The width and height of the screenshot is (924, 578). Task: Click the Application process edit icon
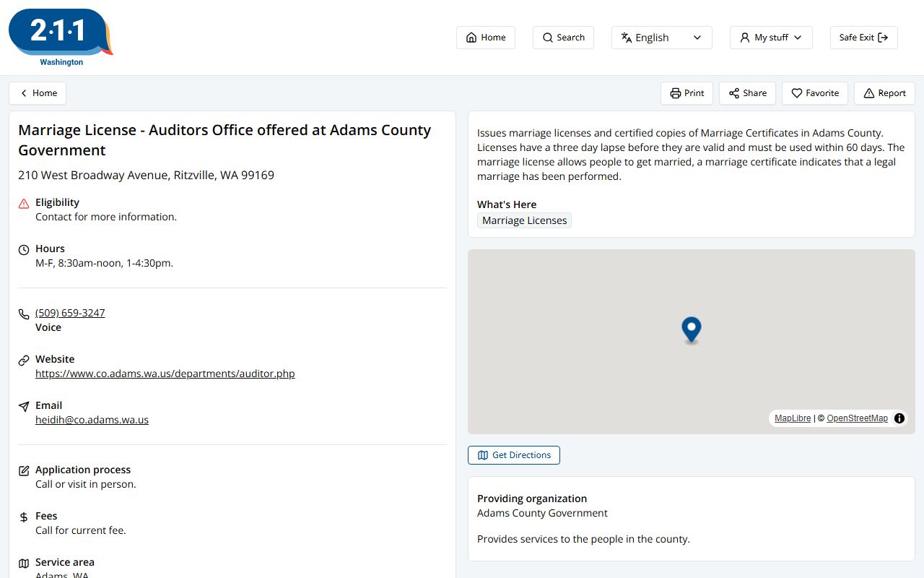point(24,471)
